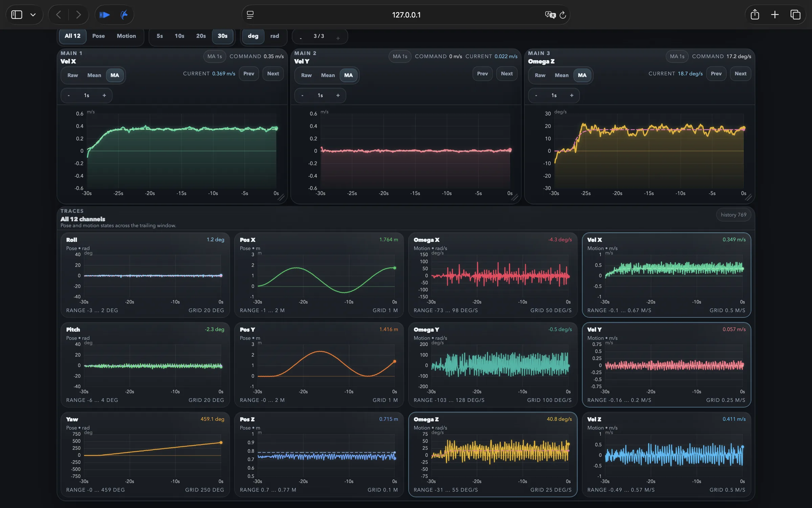Click the Main 3 chart resize handle icon
Screen dimensions: 812x508
(x=748, y=197)
